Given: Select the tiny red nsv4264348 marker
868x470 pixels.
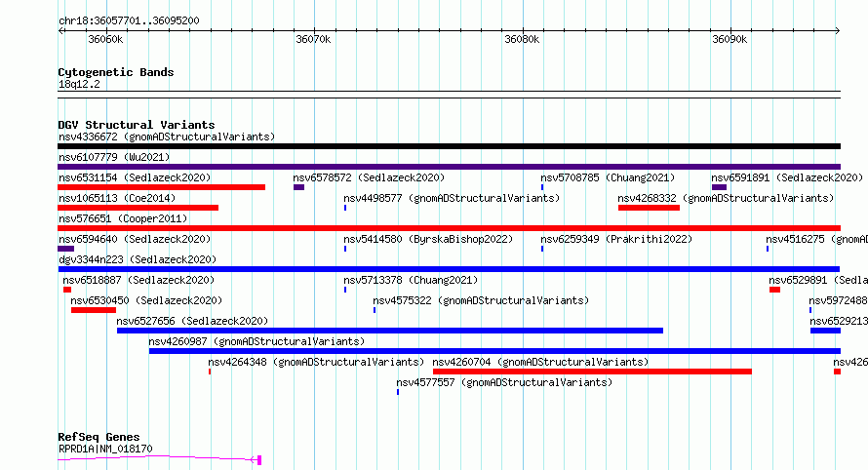Looking at the screenshot, I should coord(210,372).
